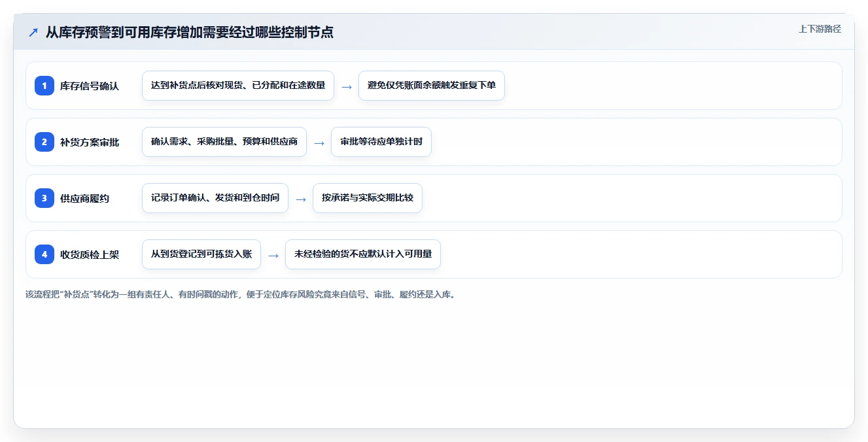Click the 从到货登记到可拣货入账 box

[201, 254]
